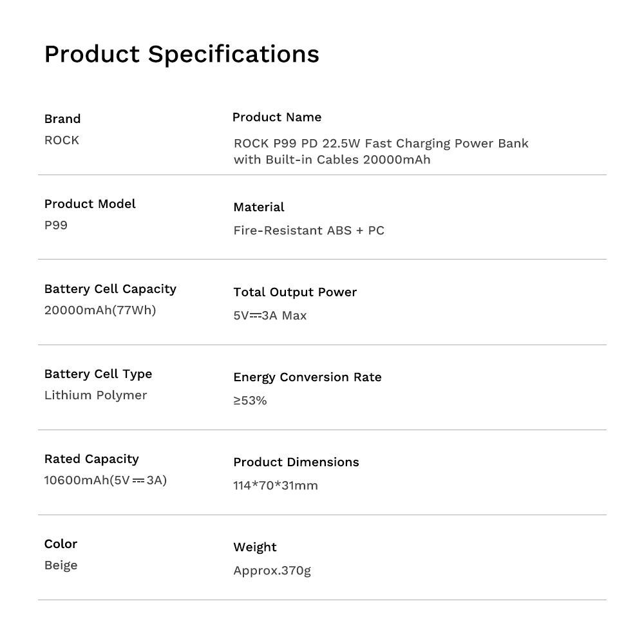
Task: Click the Rated Capacity label
Action: (x=91, y=459)
